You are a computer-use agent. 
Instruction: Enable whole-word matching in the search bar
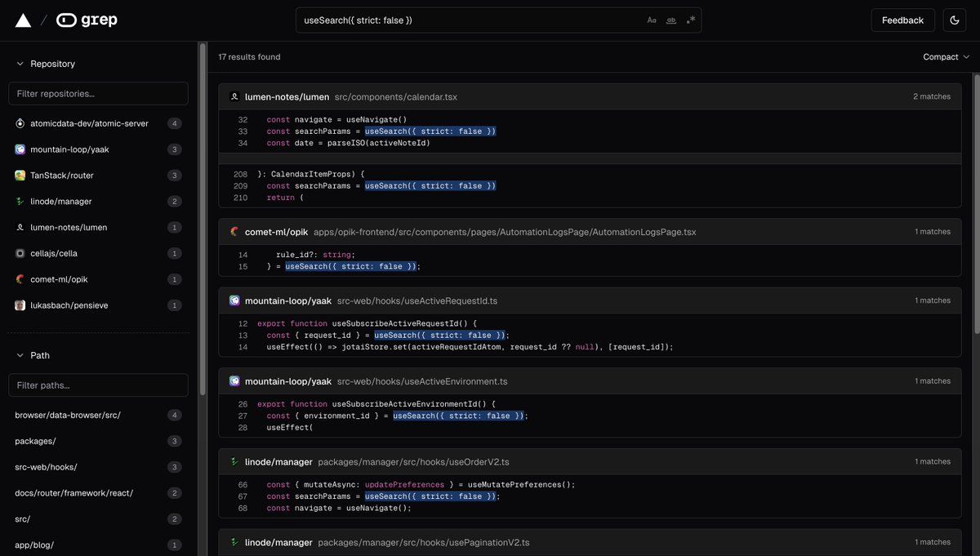(671, 20)
